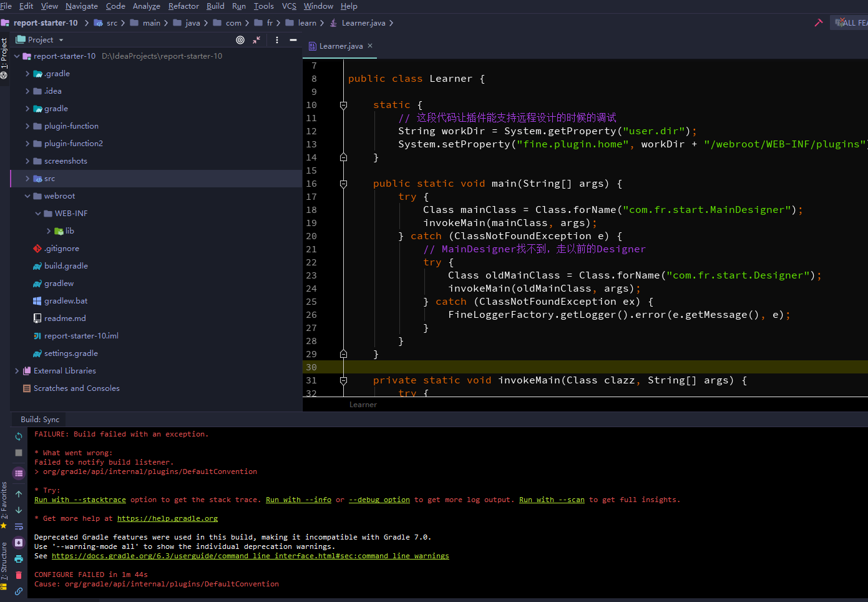Fold the invokeMain method at line 31
This screenshot has height=602, width=868.
pyautogui.click(x=343, y=380)
